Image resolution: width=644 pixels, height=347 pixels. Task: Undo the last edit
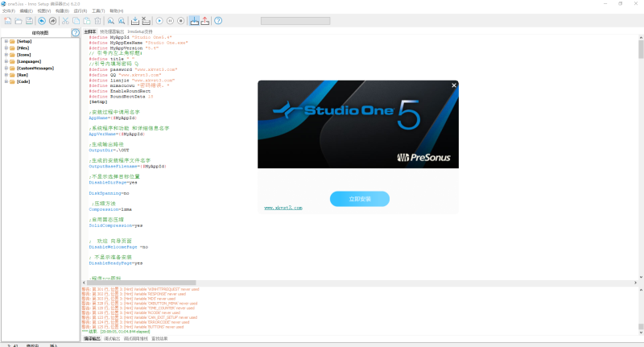click(x=42, y=21)
